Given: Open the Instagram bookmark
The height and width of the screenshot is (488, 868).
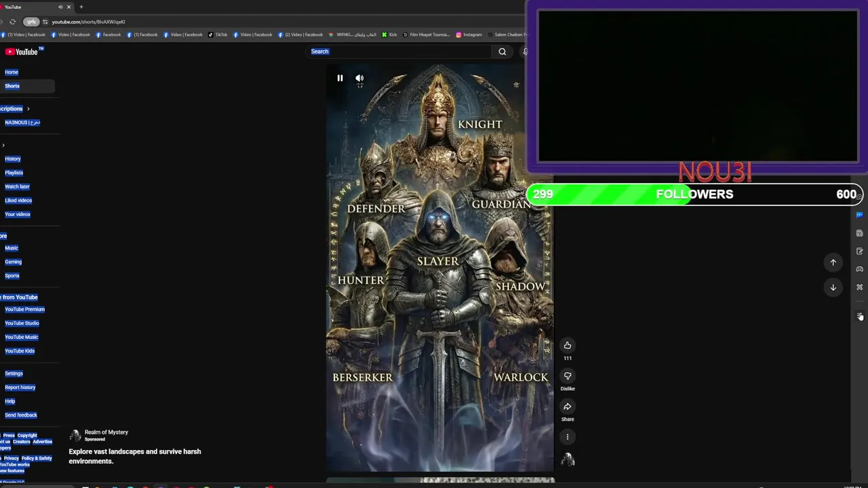Looking at the screenshot, I should pos(469,35).
